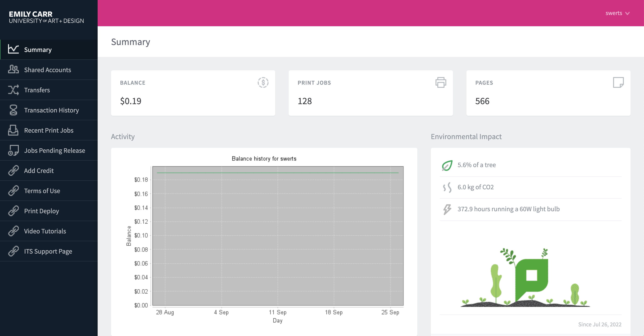The image size is (644, 336).
Task: Click the balance history chart
Action: (x=277, y=236)
